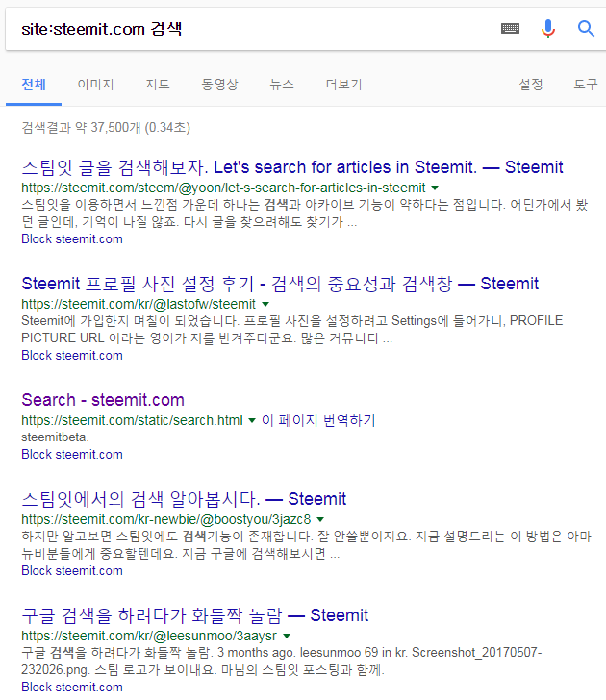Open the 도구 search tools
The width and height of the screenshot is (606, 700).
(586, 85)
